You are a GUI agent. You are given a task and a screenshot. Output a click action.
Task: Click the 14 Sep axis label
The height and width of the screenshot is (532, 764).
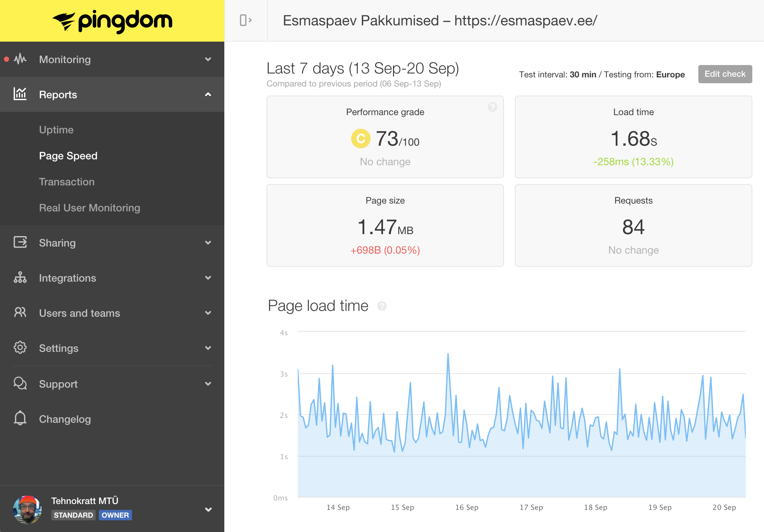click(338, 507)
